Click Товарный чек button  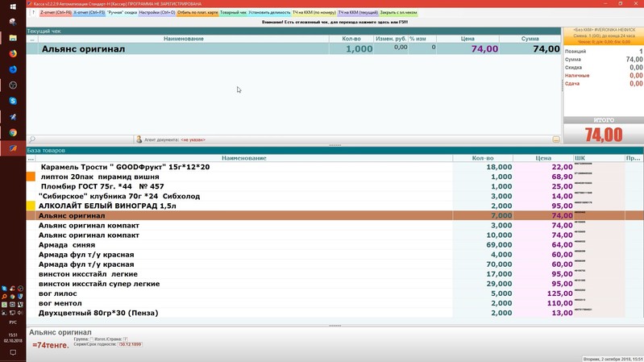coord(233,13)
